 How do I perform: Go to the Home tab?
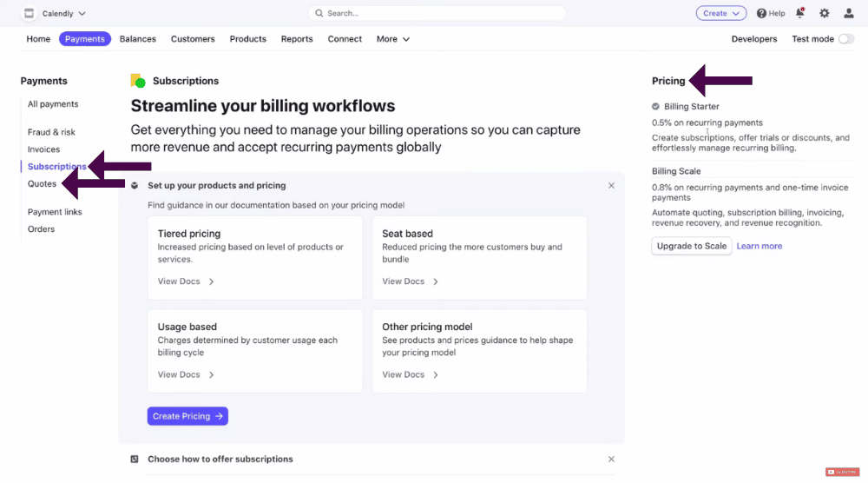tap(38, 39)
